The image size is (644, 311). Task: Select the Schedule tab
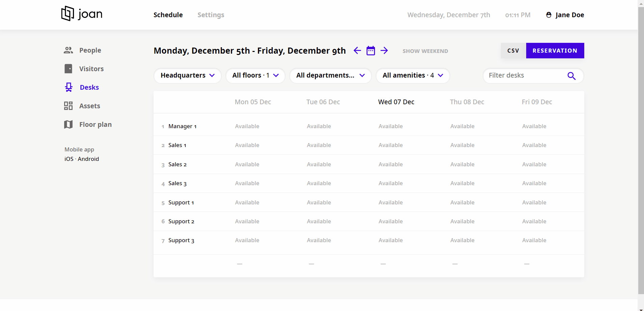coord(168,15)
